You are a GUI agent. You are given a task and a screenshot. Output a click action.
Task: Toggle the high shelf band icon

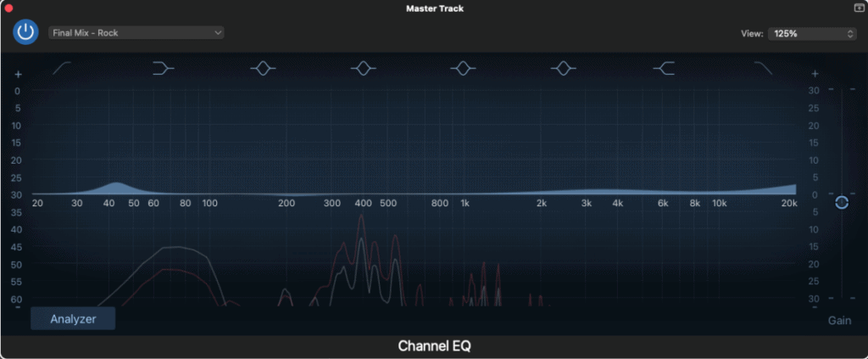(x=664, y=68)
